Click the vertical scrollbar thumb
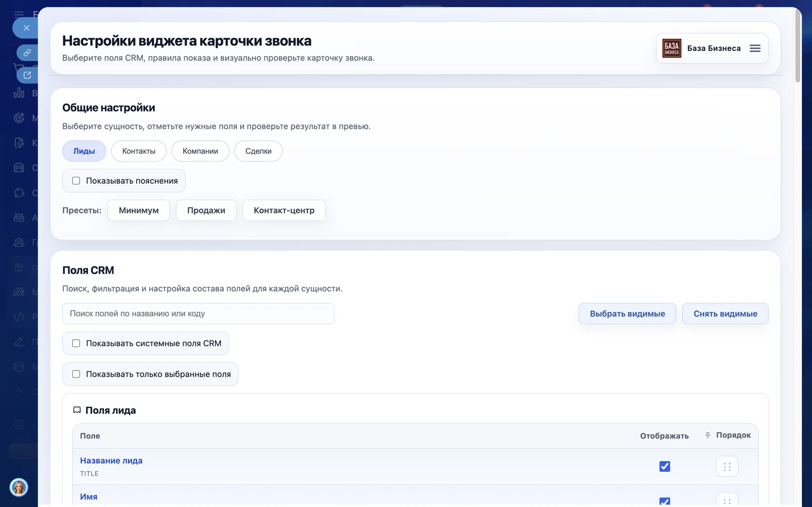This screenshot has width=812, height=507. 798,46
